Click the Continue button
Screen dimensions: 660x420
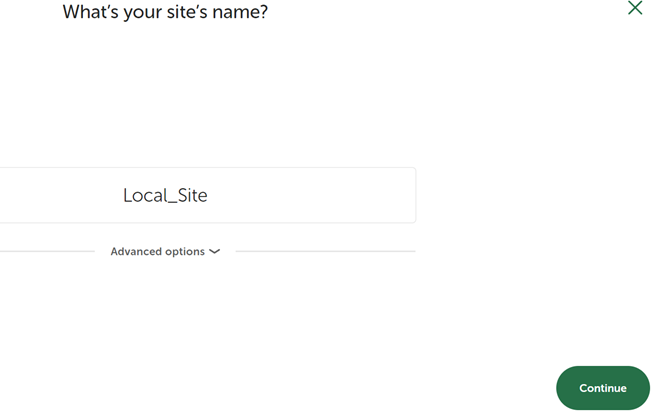[602, 388]
